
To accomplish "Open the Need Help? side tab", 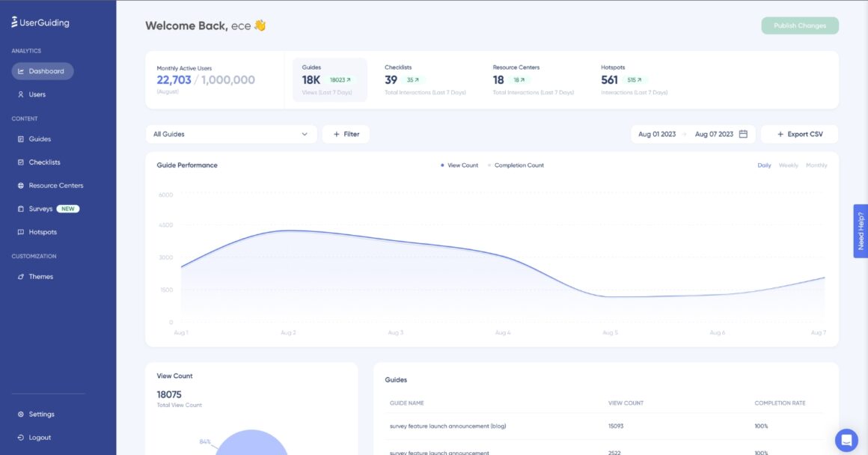I will [x=861, y=230].
